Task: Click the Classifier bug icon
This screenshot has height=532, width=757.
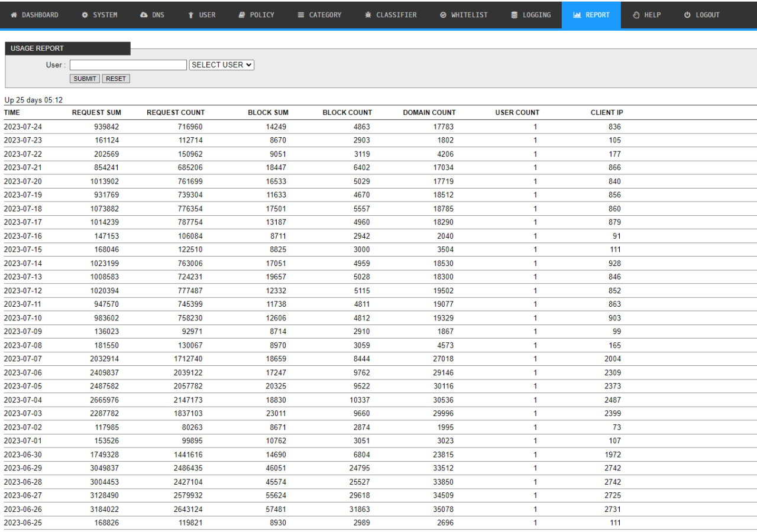Action: (368, 15)
